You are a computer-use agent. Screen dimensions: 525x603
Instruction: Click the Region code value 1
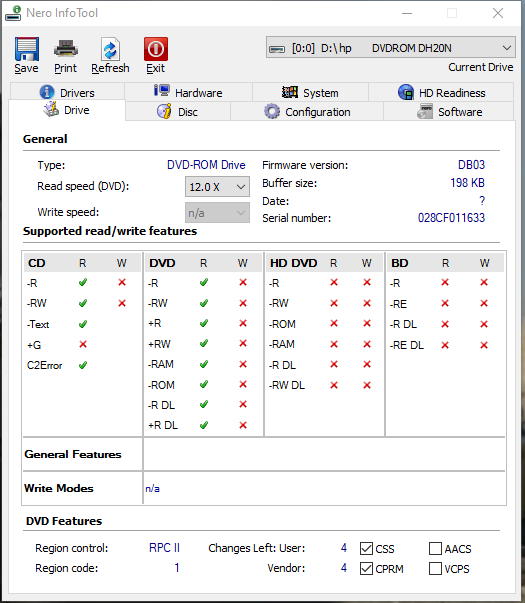[177, 568]
